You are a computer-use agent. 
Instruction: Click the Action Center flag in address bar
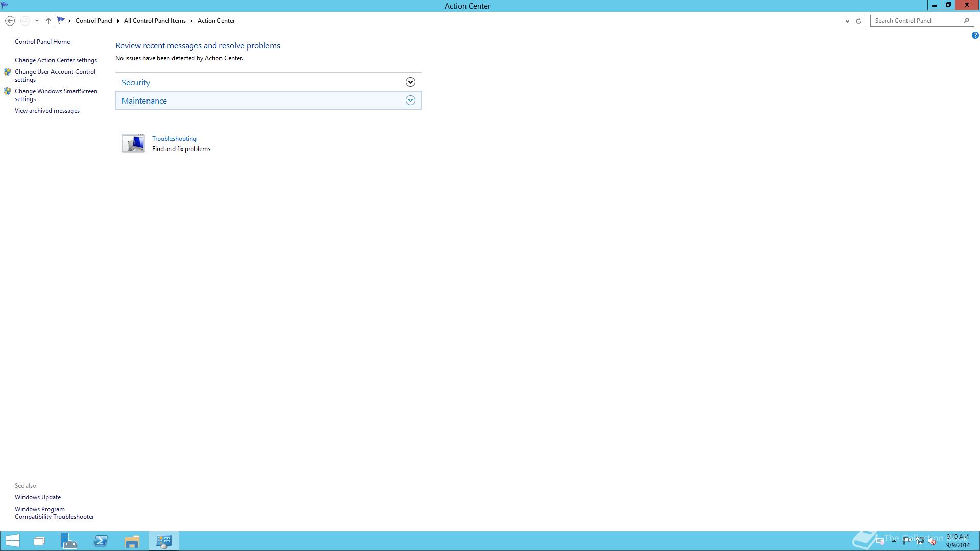click(x=61, y=20)
